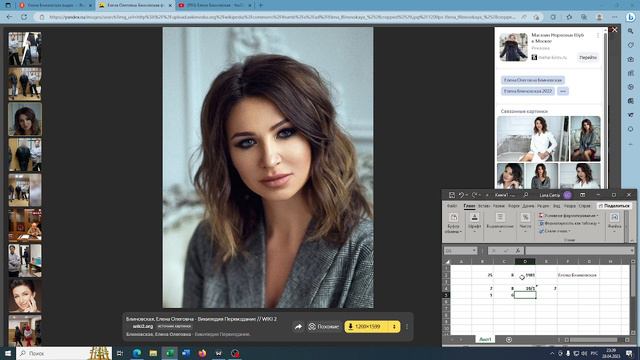Image resolution: width=640 pixels, height=360 pixels.
Task: Open the Windows Start menu
Action: 8,353
